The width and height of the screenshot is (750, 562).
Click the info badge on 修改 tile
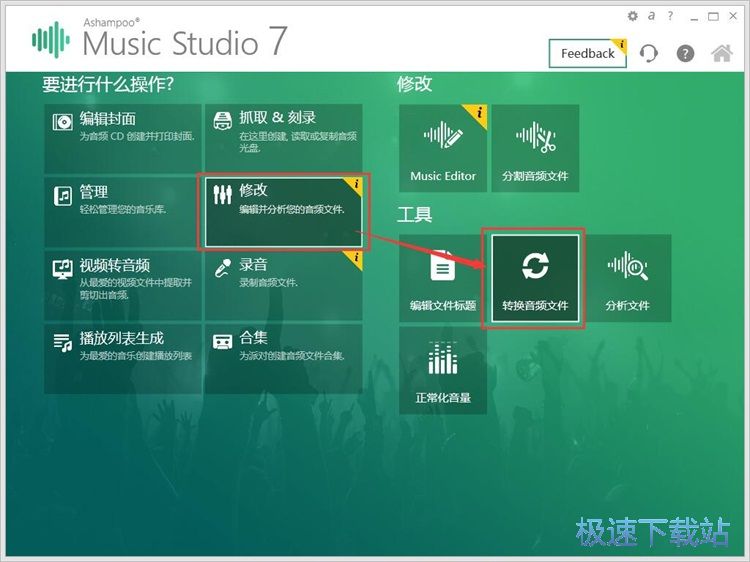coord(356,185)
